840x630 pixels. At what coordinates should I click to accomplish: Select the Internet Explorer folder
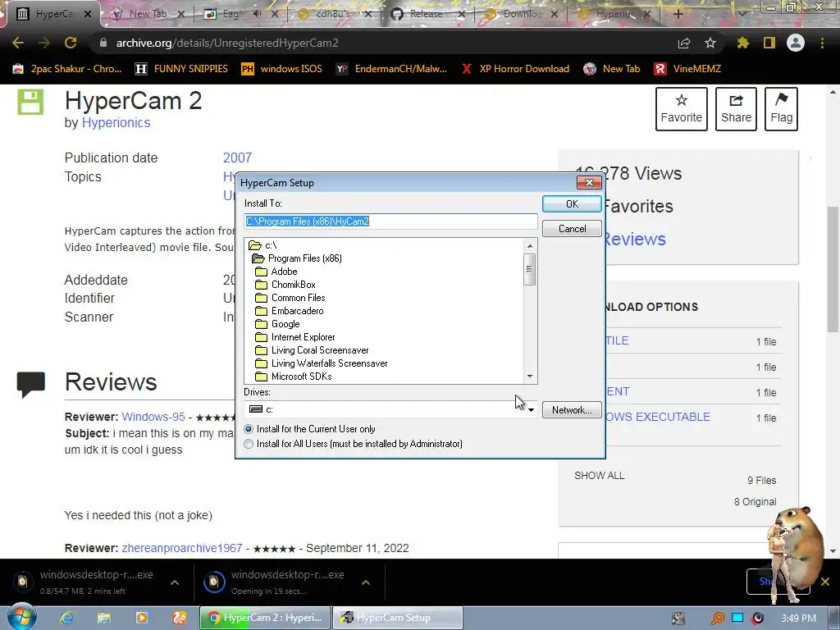[295, 337]
